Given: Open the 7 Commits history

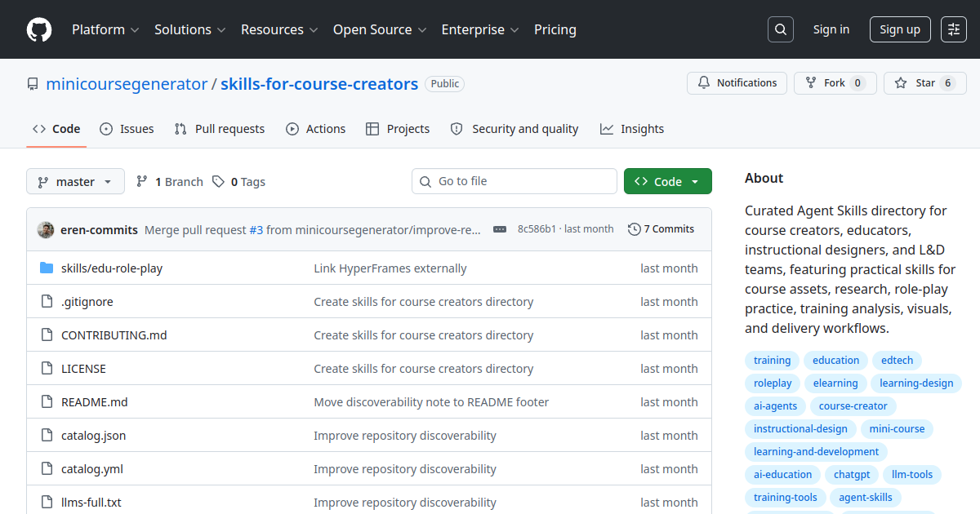Looking at the screenshot, I should coord(661,229).
